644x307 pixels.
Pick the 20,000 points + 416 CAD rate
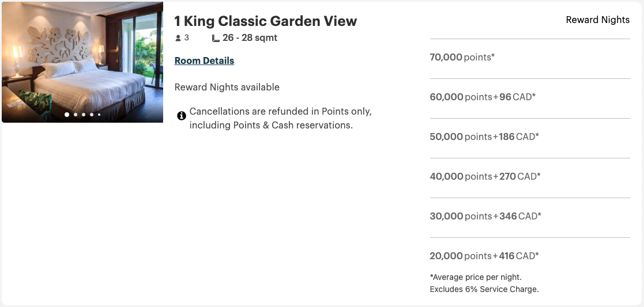click(485, 256)
